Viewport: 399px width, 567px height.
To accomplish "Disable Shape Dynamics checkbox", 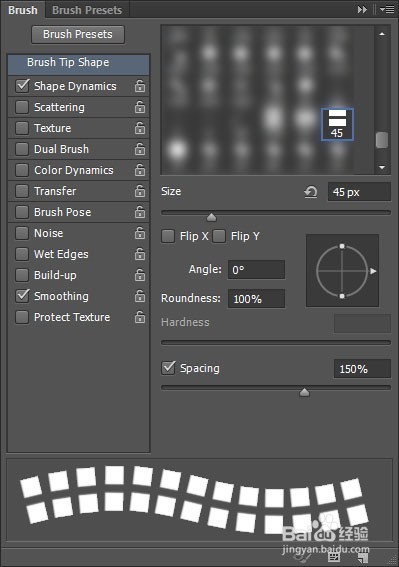I will click(x=22, y=86).
